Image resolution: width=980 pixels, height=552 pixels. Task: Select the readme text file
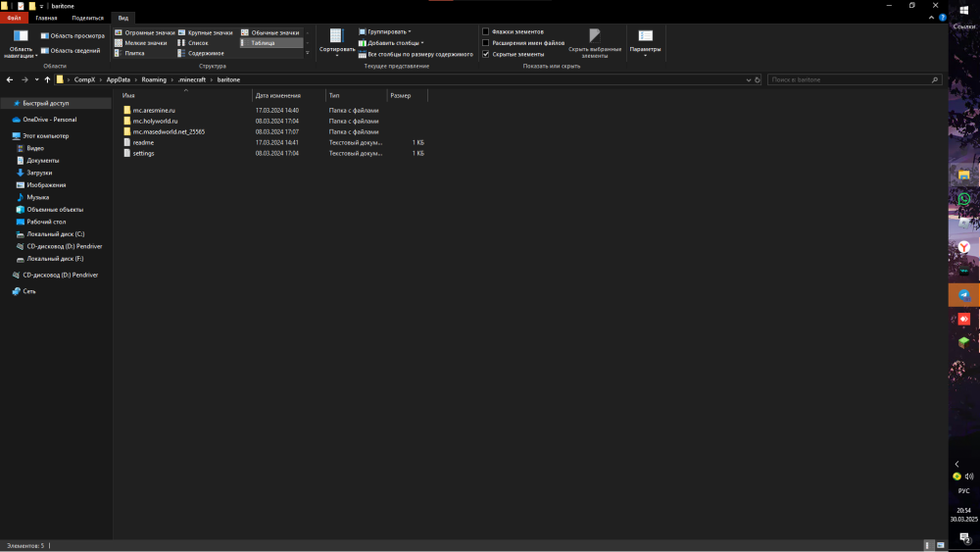(143, 142)
